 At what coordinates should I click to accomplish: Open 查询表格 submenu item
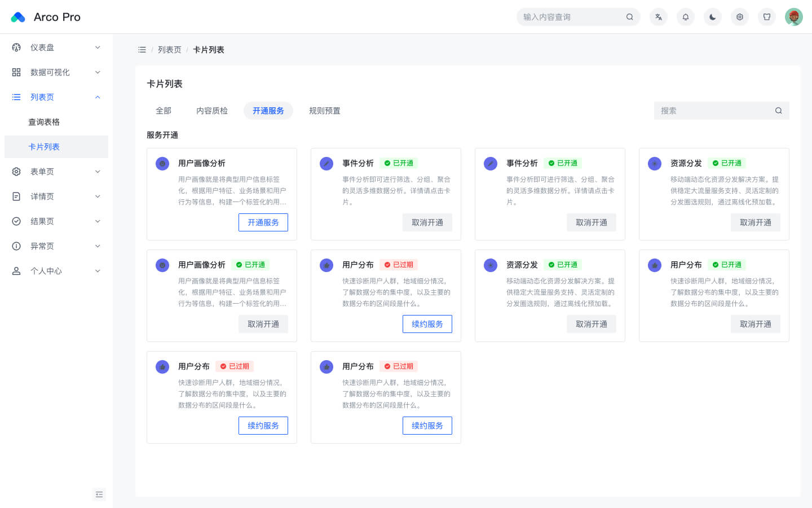[x=56, y=122]
